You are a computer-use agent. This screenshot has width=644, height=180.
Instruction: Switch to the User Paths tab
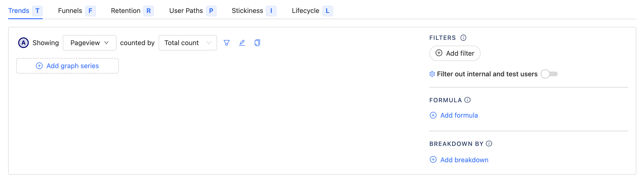pos(186,11)
